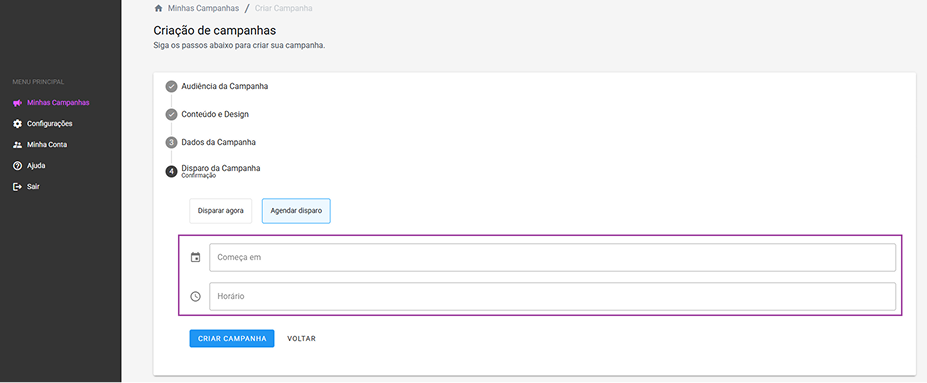927x383 pixels.
Task: Expand the Dados da Campanha step
Action: click(x=219, y=142)
